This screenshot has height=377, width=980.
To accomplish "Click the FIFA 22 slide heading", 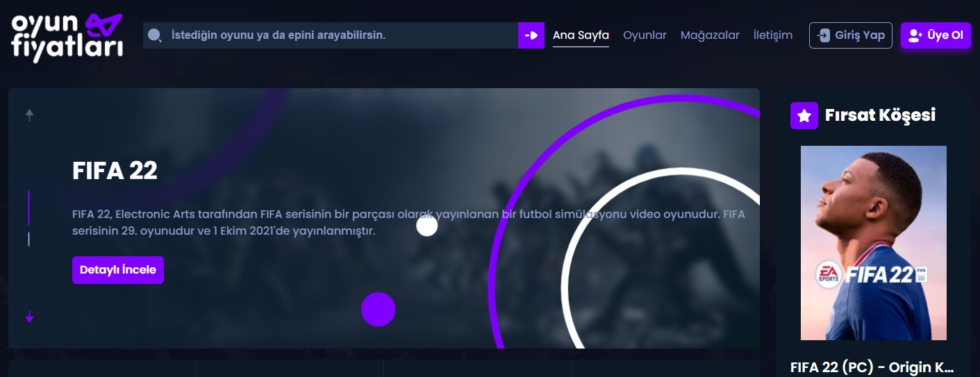I will (x=115, y=170).
